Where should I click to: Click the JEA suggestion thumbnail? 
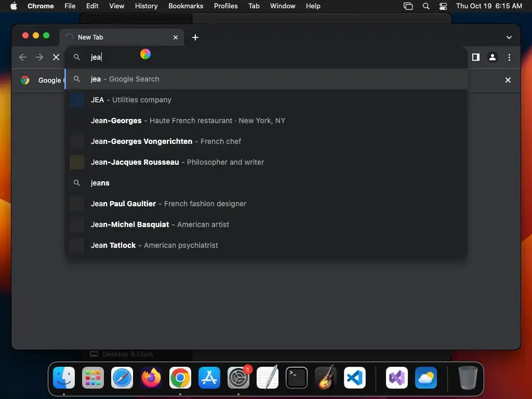77,100
